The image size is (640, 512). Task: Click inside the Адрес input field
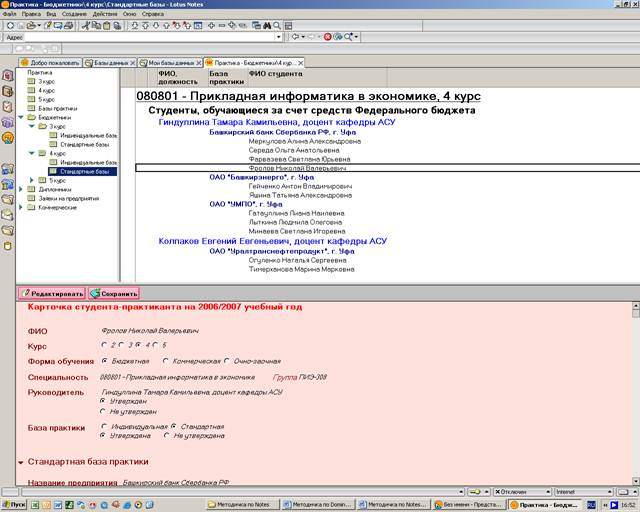(x=149, y=37)
